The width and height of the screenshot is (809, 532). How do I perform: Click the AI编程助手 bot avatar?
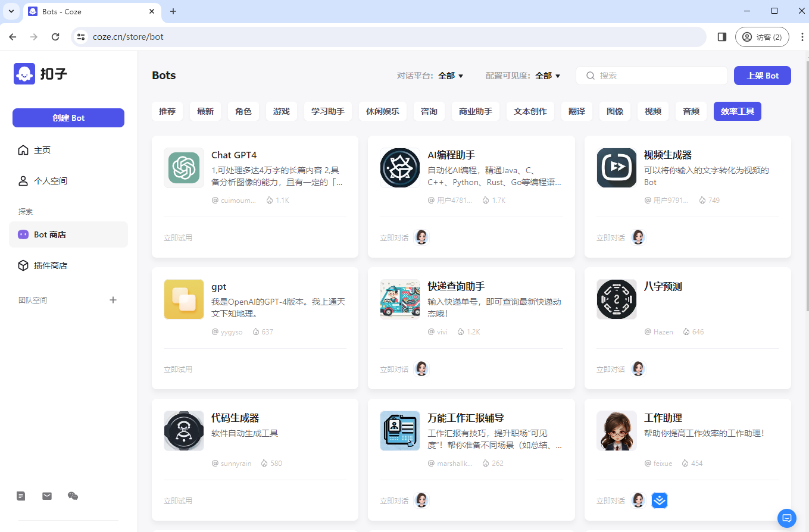tap(400, 168)
